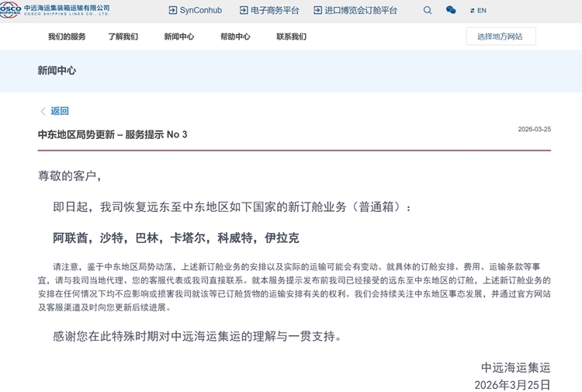Click the arrow icon beside SynConhub

(x=172, y=10)
